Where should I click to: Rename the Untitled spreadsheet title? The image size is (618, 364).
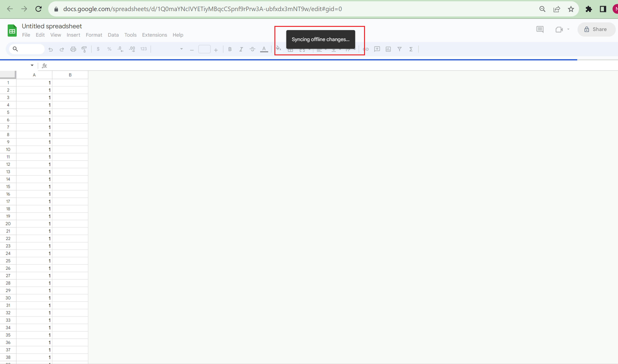52,26
